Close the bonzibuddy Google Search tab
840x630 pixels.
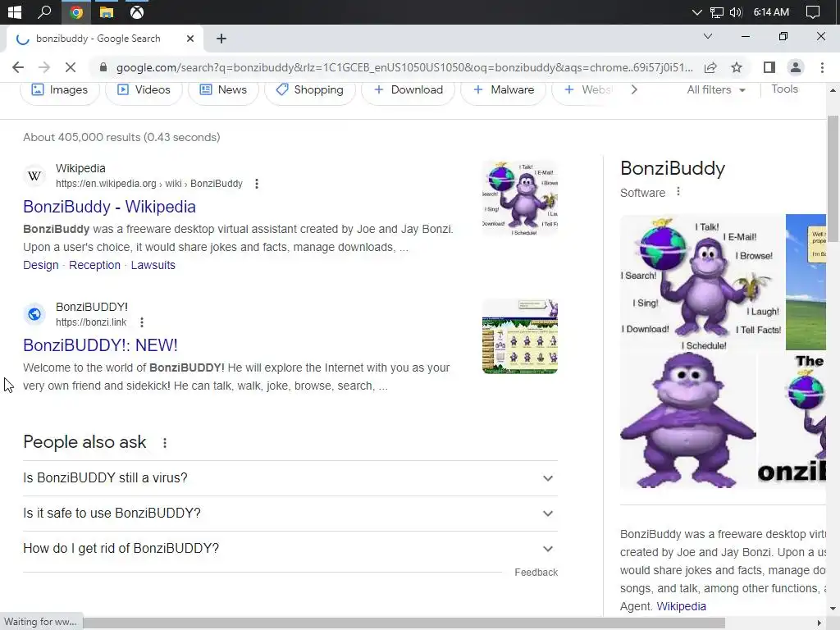(190, 39)
